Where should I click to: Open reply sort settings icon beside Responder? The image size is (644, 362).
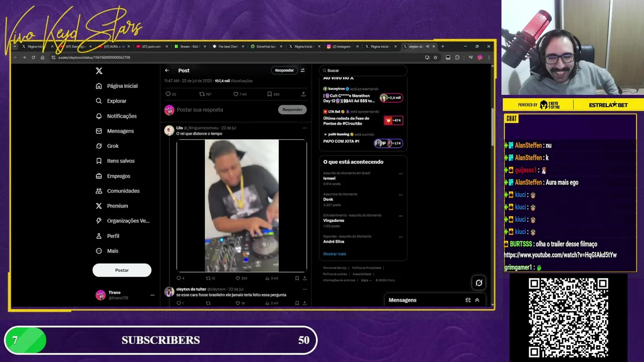[x=302, y=70]
